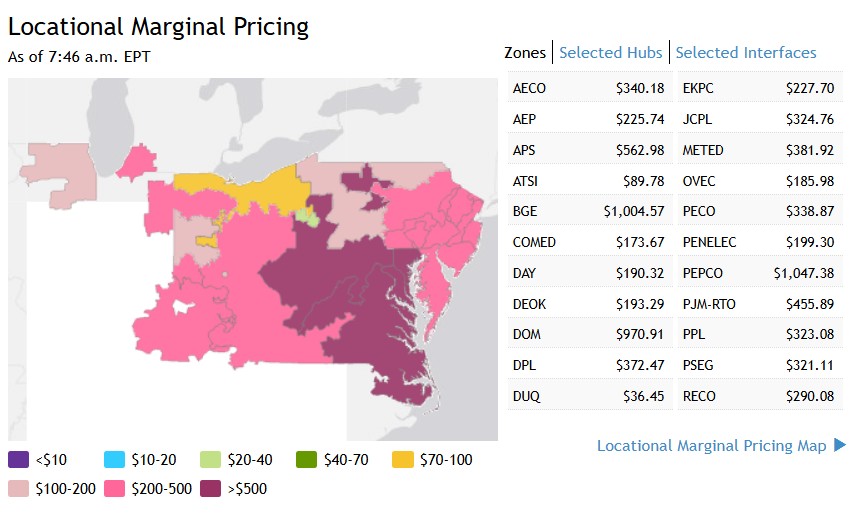Click the PEPCO zone row
Viewport: 857px width, 520px height.
[x=758, y=273]
